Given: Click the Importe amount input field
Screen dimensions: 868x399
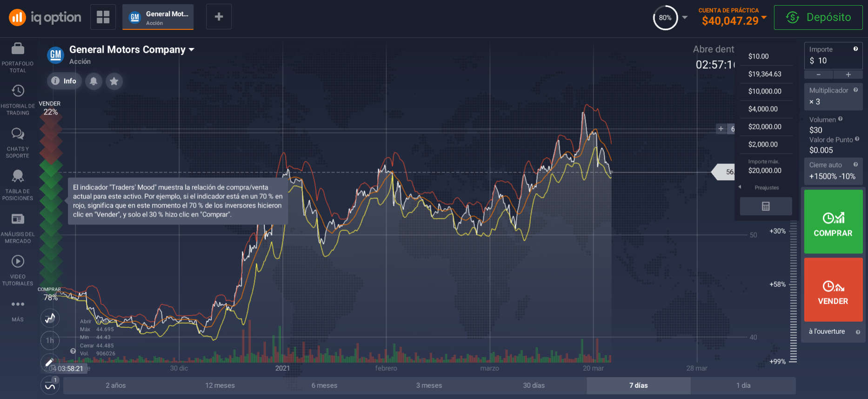Looking at the screenshot, I should coord(833,55).
